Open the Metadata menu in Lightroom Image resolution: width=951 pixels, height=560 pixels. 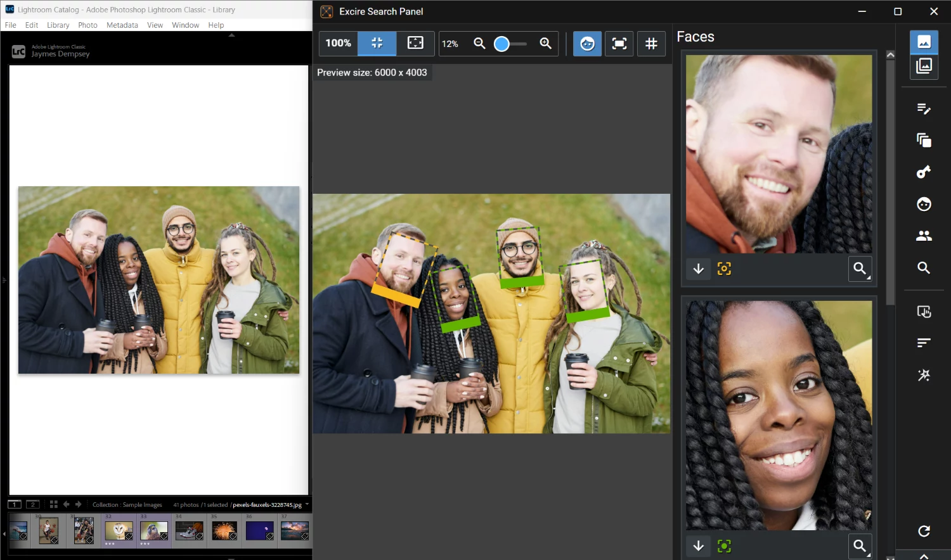click(122, 25)
